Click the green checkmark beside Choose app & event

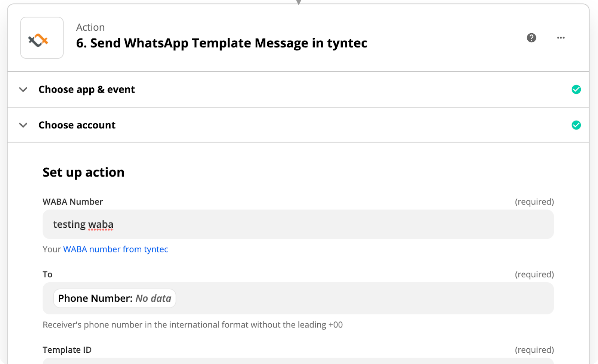tap(576, 90)
